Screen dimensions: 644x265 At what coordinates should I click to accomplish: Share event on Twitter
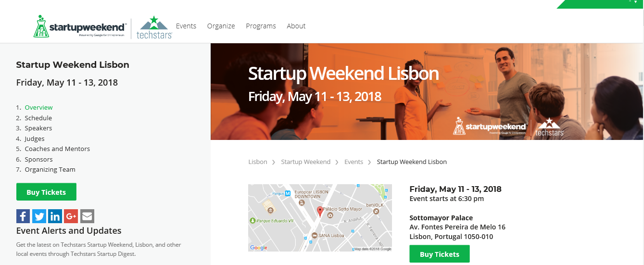tap(39, 216)
